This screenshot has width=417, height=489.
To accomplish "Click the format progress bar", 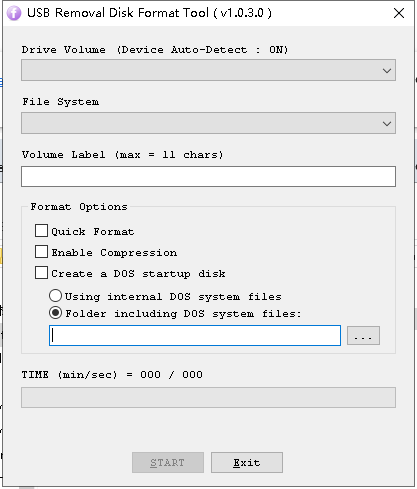I will [208, 397].
